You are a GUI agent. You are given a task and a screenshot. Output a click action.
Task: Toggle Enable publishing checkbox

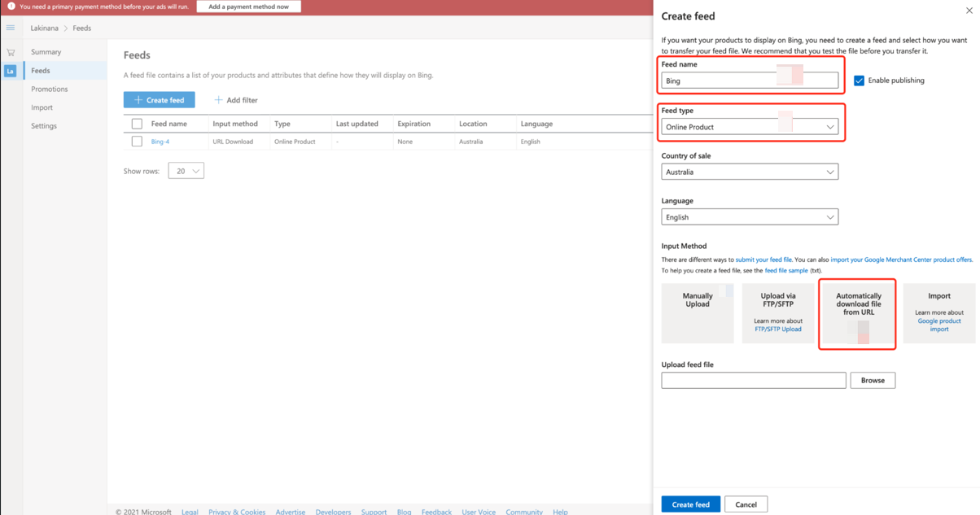859,81
